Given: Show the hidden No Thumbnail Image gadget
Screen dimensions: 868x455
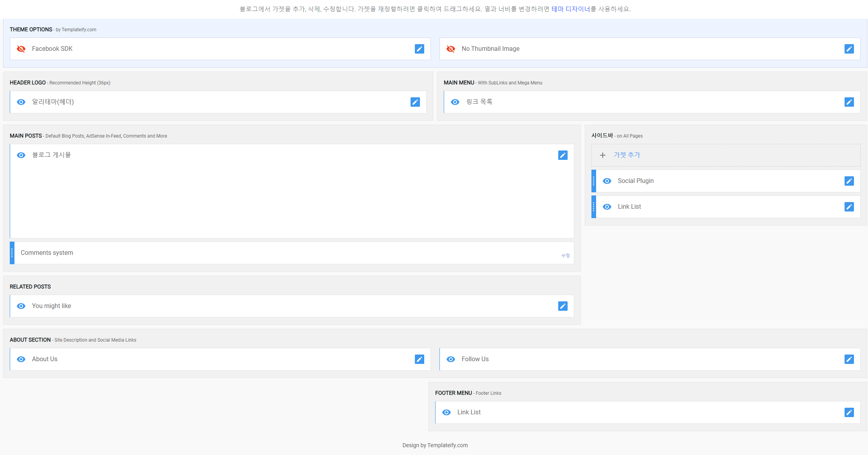Looking at the screenshot, I should 451,49.
